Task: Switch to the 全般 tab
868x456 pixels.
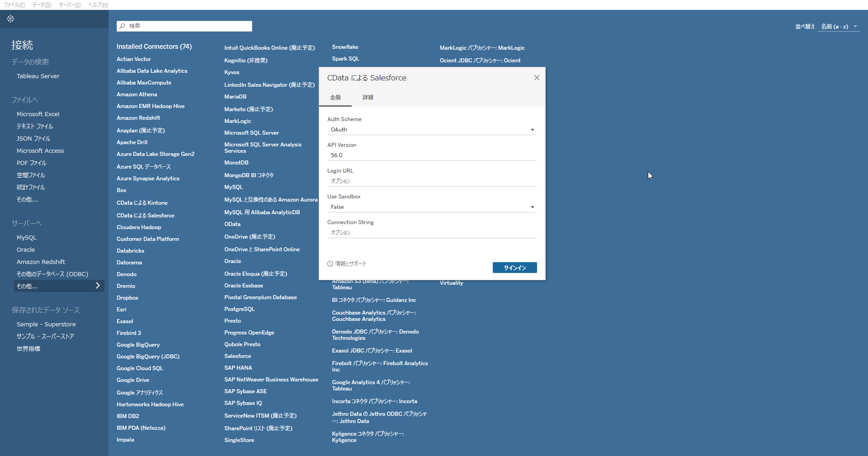Action: [335, 98]
